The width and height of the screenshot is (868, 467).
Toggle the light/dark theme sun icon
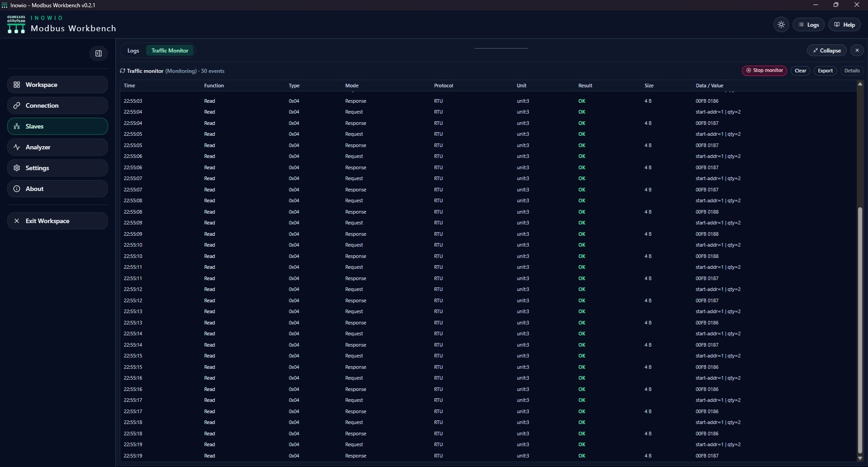click(x=781, y=25)
